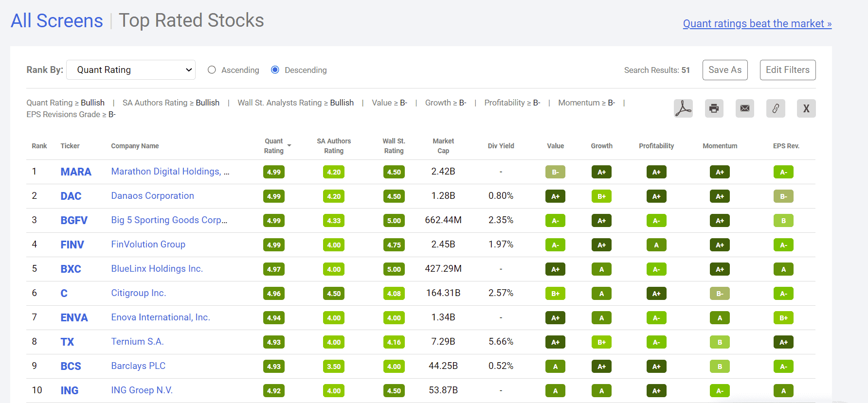
Task: Sort by Ticker column header
Action: tap(70, 146)
